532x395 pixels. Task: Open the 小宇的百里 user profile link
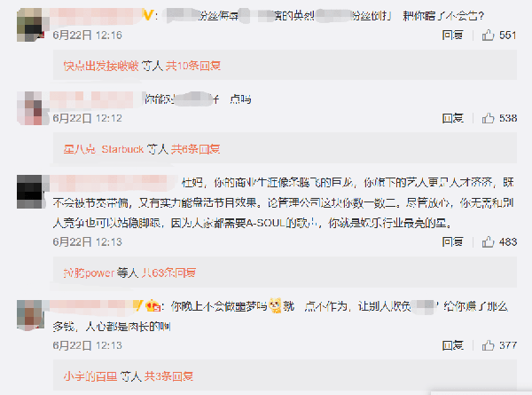coord(90,376)
